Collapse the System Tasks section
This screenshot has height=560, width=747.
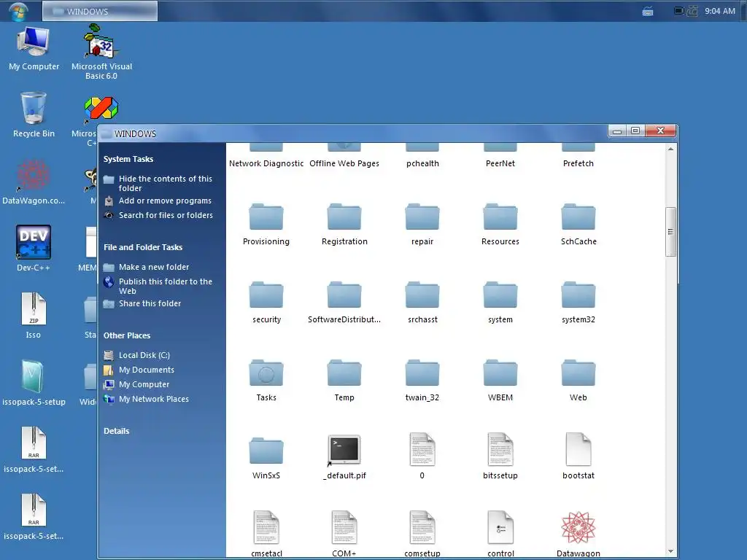click(x=128, y=159)
